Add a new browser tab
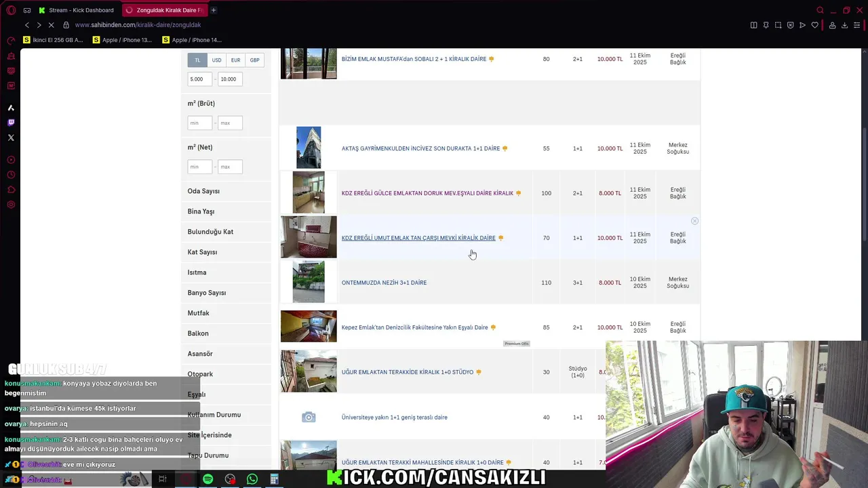Viewport: 868px width, 488px height. 213,10
